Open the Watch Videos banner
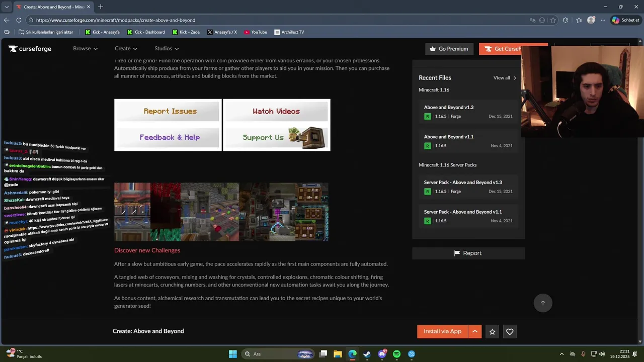Image resolution: width=644 pixels, height=362 pixels. (276, 111)
